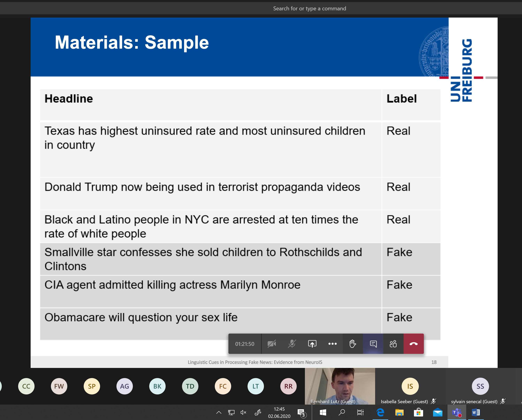Show the participants list
Image resolution: width=522 pixels, height=420 pixels.
click(x=393, y=344)
